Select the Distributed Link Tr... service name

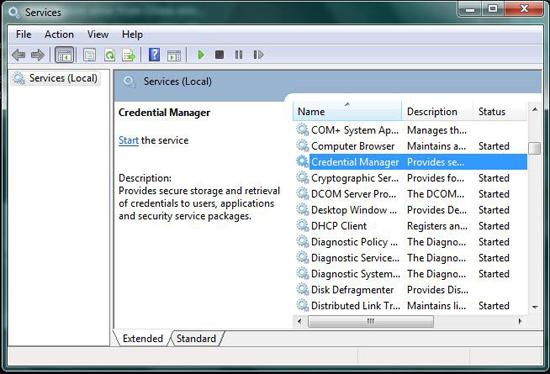pyautogui.click(x=355, y=306)
